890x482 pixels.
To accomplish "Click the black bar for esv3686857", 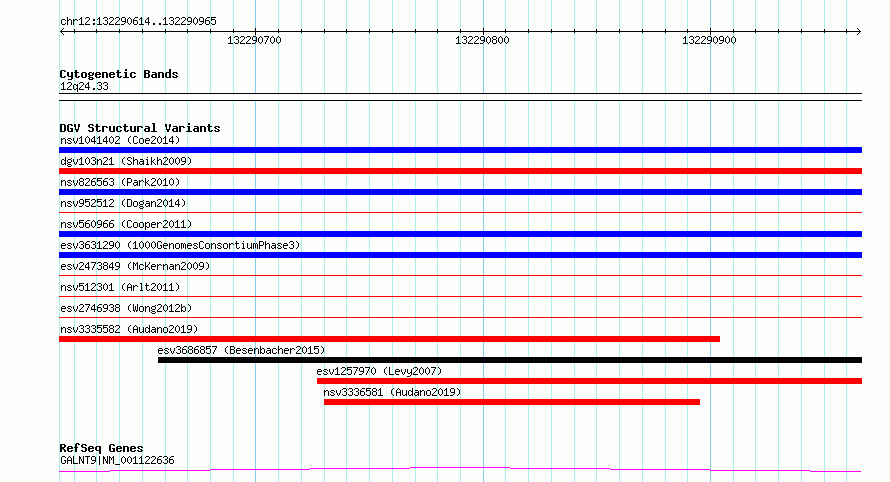I will click(510, 360).
